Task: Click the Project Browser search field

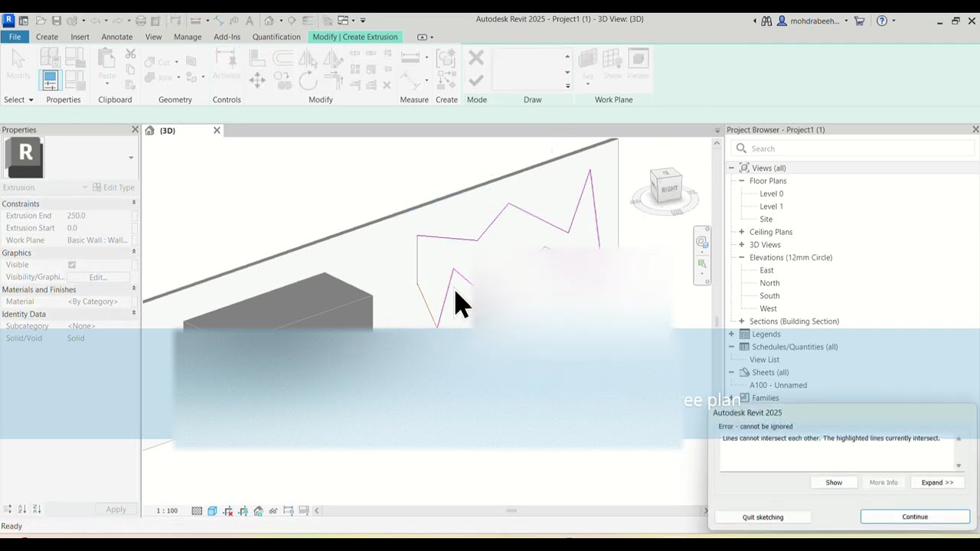Action: tap(853, 148)
